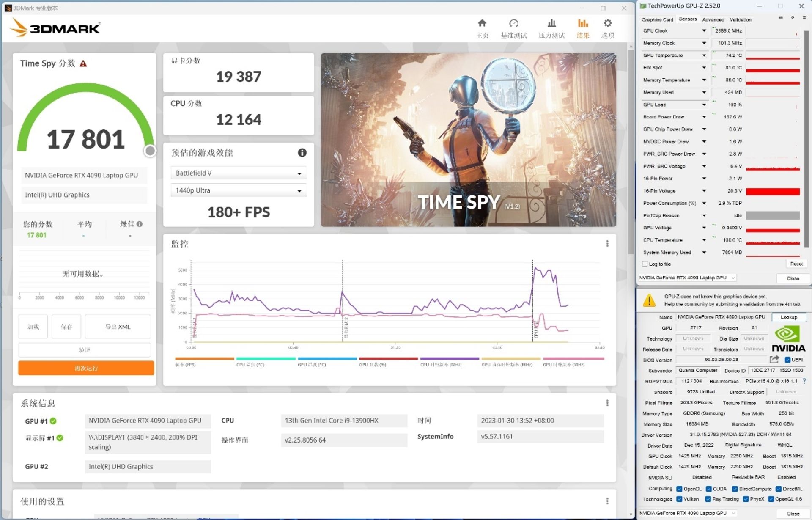Click the 加载 load button
The width and height of the screenshot is (812, 520).
(x=33, y=327)
